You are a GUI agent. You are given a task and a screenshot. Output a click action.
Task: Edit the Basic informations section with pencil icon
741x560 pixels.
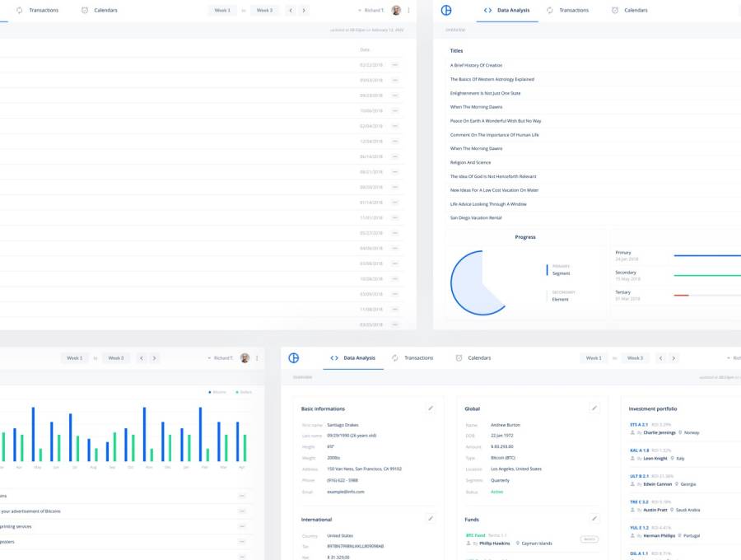(430, 408)
